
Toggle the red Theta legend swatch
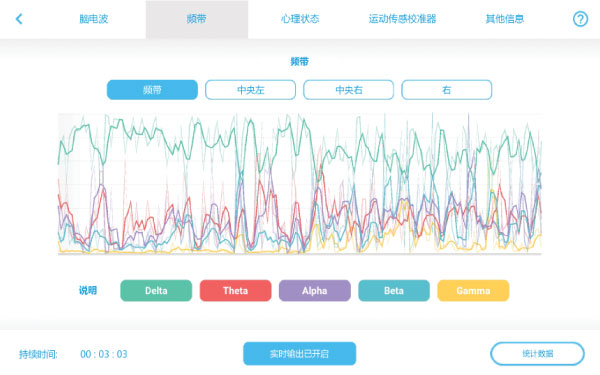tap(235, 290)
